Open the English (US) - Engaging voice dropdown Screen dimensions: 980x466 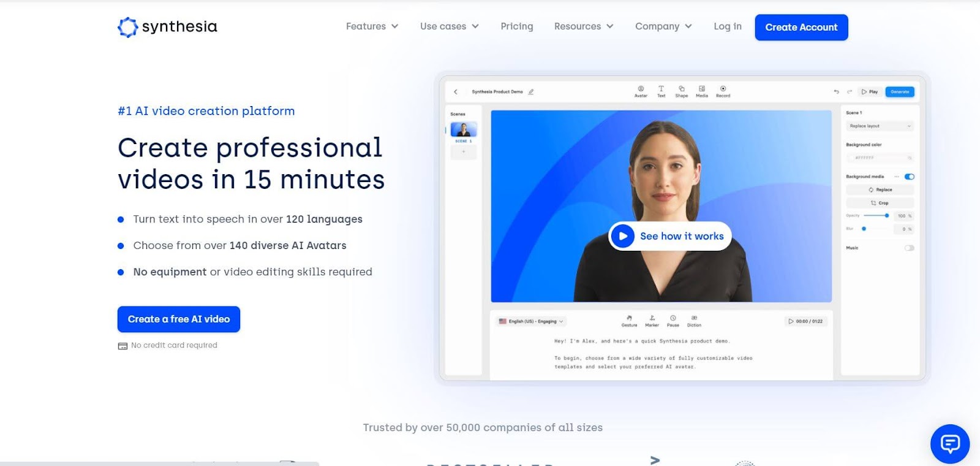pos(531,321)
